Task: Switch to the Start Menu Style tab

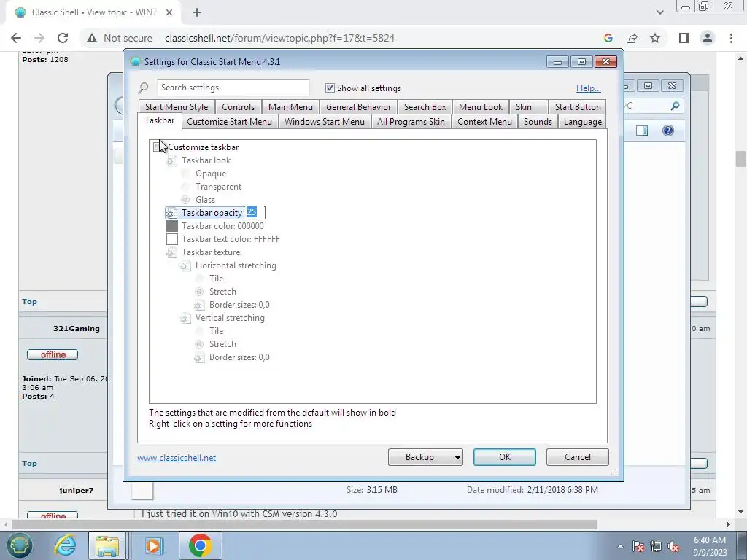Action: [177, 107]
